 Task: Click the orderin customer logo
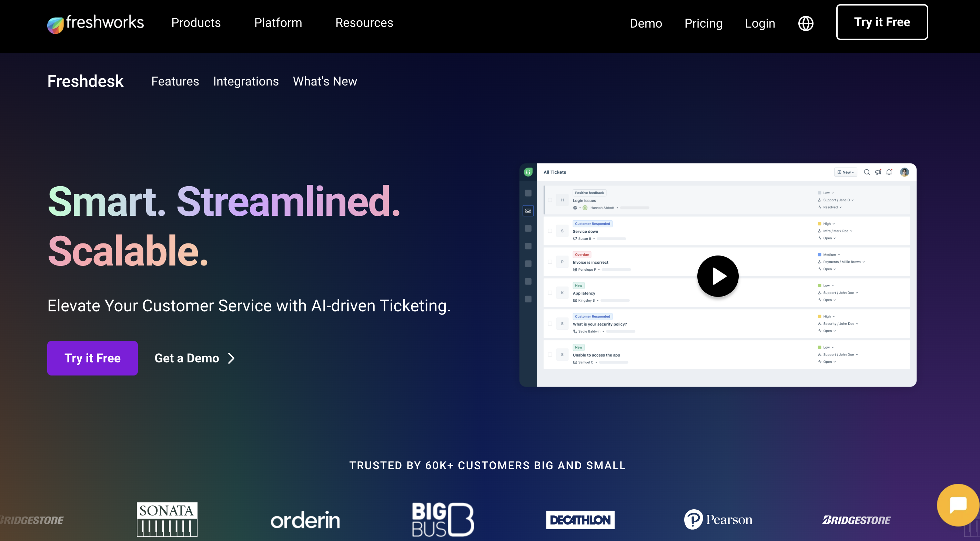(305, 520)
